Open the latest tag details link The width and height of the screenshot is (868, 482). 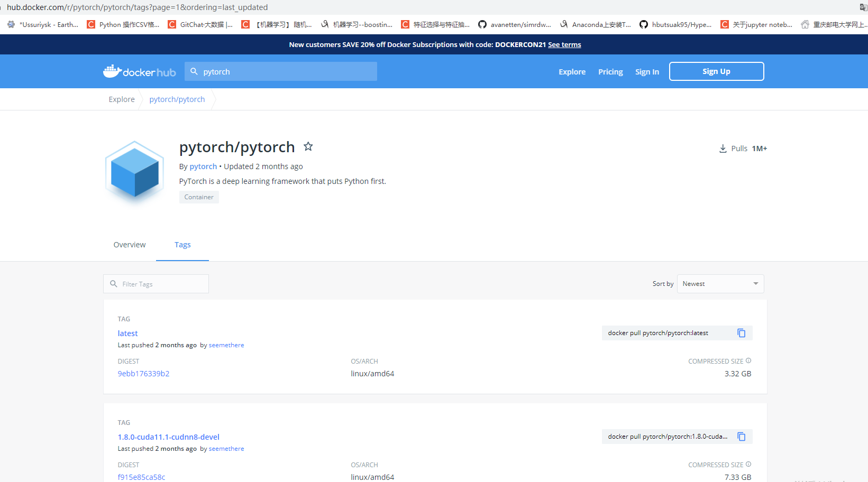pyautogui.click(x=127, y=333)
